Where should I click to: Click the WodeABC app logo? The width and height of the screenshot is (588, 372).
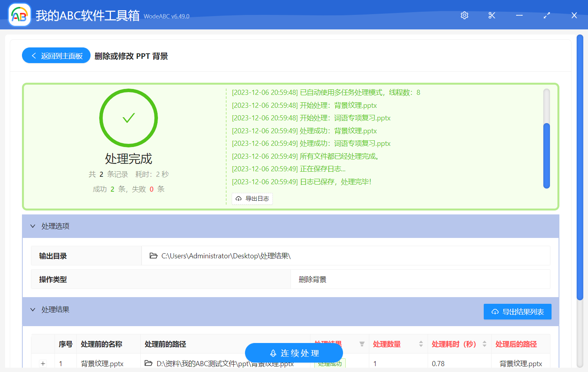pos(20,15)
